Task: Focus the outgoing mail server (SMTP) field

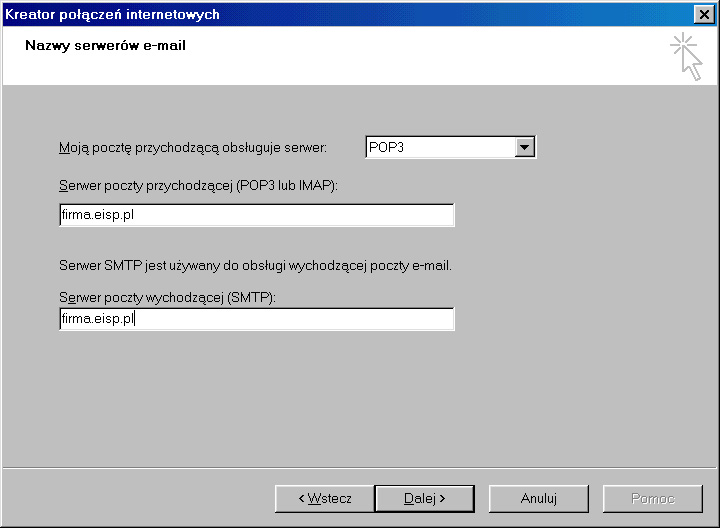Action: [256, 319]
